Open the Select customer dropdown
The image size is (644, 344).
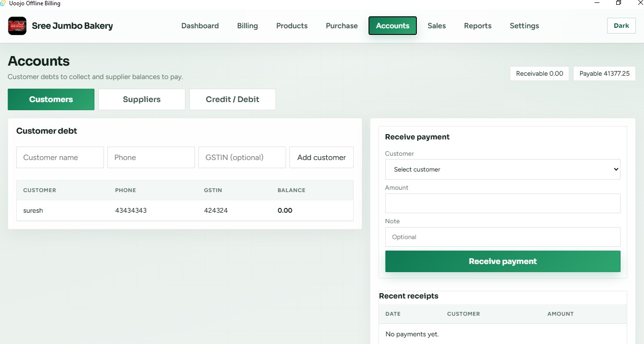point(503,170)
